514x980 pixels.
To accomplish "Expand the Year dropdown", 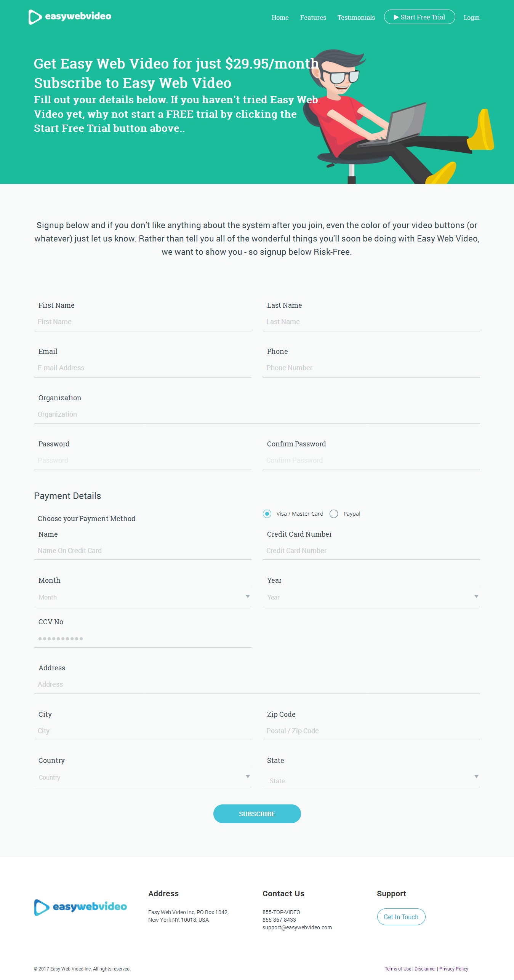I will (371, 597).
